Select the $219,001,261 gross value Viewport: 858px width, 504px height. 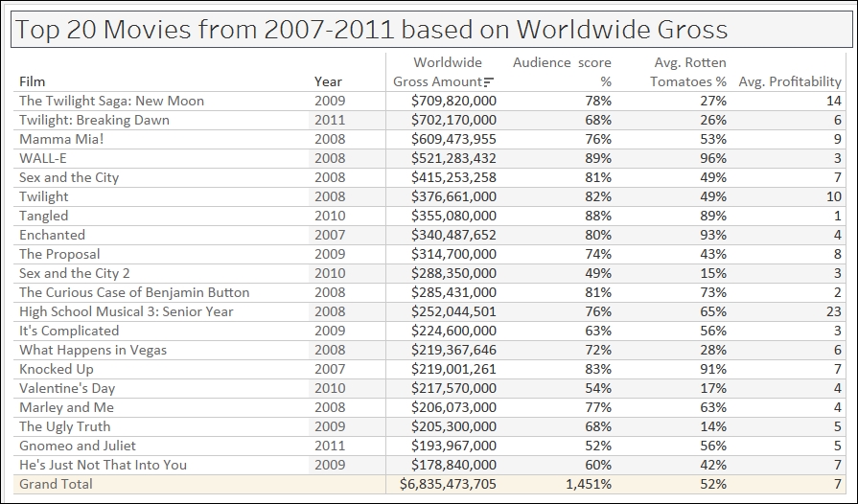click(x=453, y=369)
